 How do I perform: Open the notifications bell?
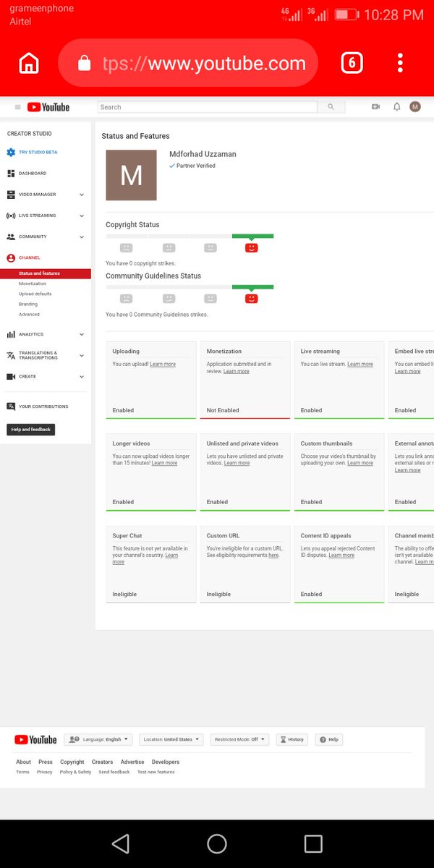coord(396,107)
